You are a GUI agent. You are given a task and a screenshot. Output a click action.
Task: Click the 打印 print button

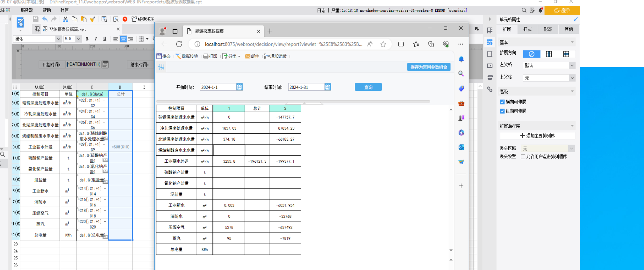(x=210, y=56)
